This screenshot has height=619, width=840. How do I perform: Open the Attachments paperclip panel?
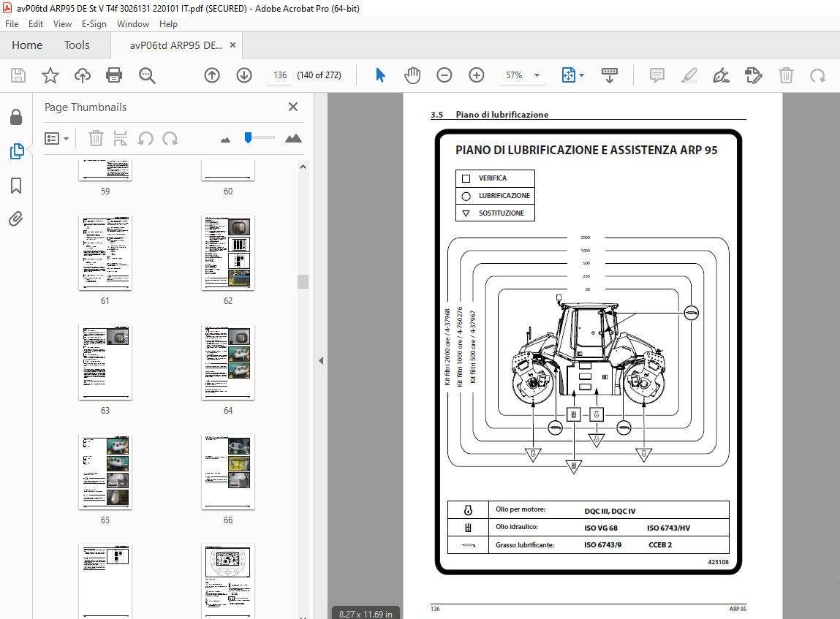(x=16, y=219)
